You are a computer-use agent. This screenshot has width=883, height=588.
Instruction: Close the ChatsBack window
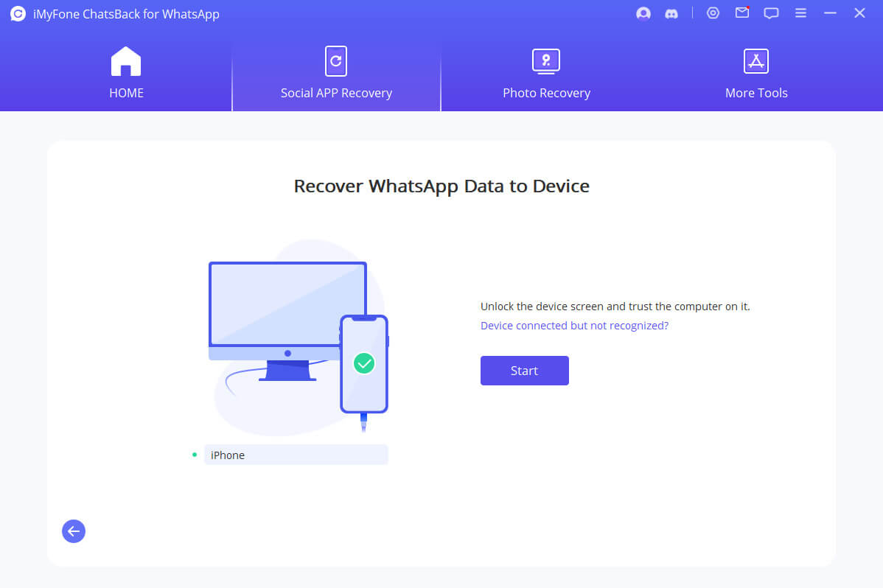(859, 13)
